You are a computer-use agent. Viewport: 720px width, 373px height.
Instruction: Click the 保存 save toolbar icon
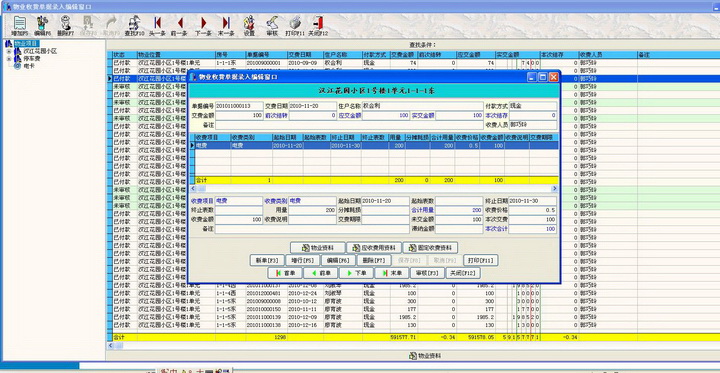88,26
